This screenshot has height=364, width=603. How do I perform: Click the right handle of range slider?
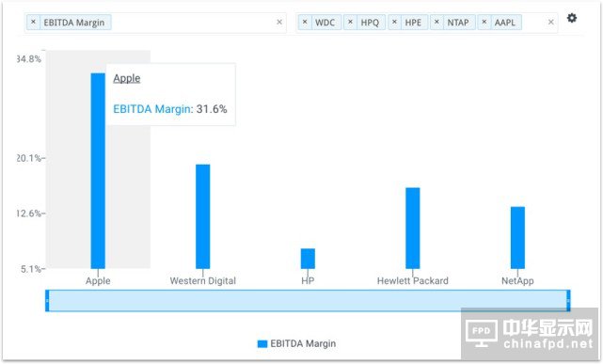(x=568, y=301)
